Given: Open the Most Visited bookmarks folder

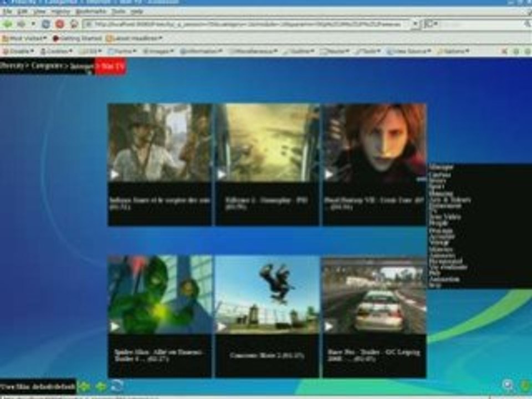Looking at the screenshot, I should [24, 38].
